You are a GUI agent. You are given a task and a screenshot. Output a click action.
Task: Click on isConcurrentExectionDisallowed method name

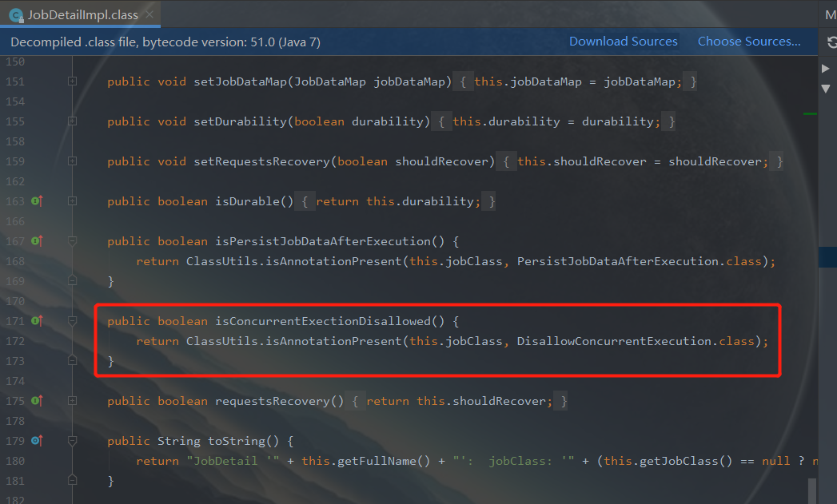click(x=323, y=321)
